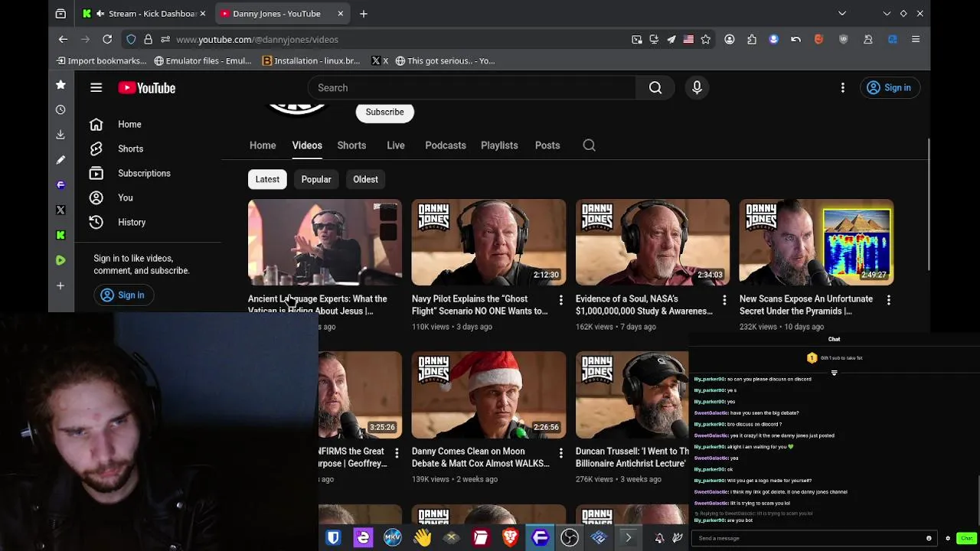Open the YouTube guide hamburger menu
980x551 pixels.
point(96,88)
